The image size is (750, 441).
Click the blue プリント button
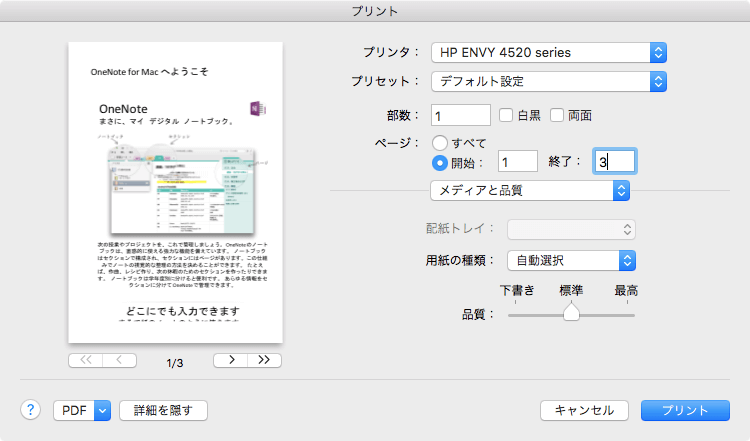685,410
